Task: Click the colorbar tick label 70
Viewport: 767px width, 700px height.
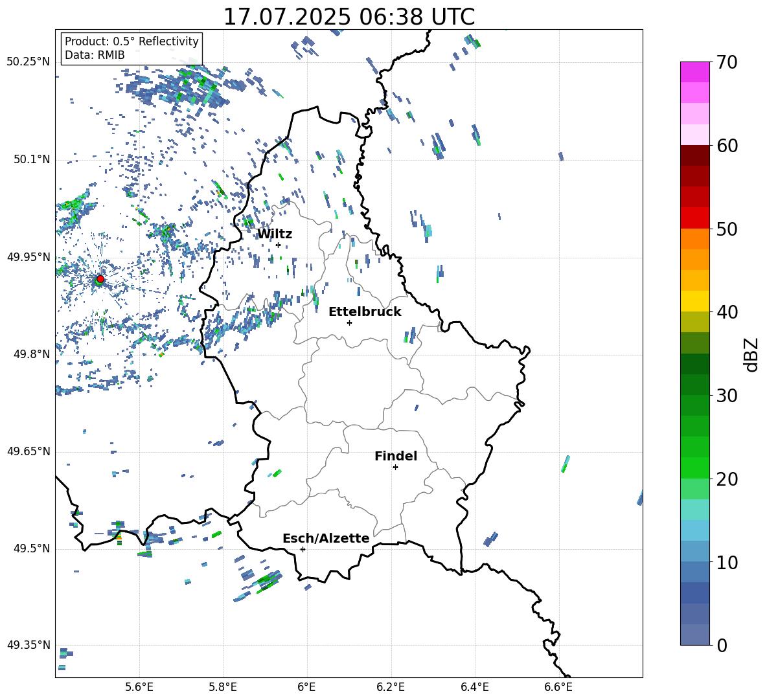Action: click(x=726, y=63)
